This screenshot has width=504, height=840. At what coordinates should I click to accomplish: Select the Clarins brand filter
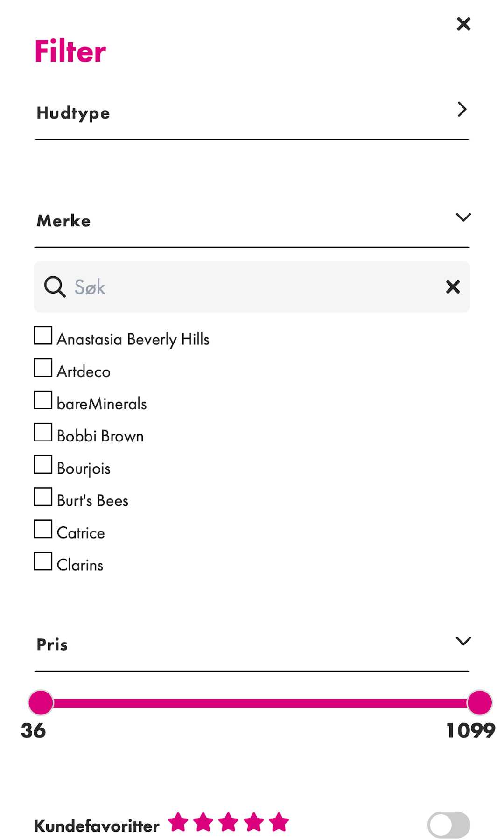(42, 561)
